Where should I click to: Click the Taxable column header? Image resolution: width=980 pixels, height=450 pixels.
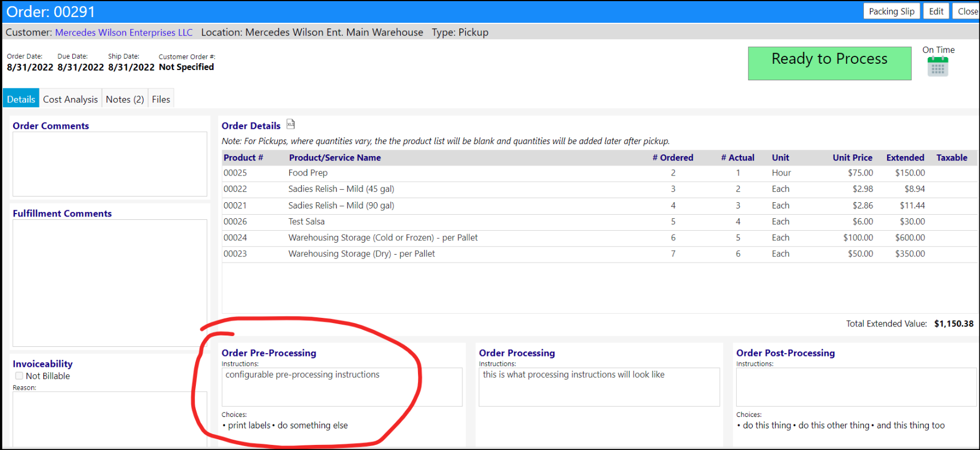pyautogui.click(x=952, y=158)
